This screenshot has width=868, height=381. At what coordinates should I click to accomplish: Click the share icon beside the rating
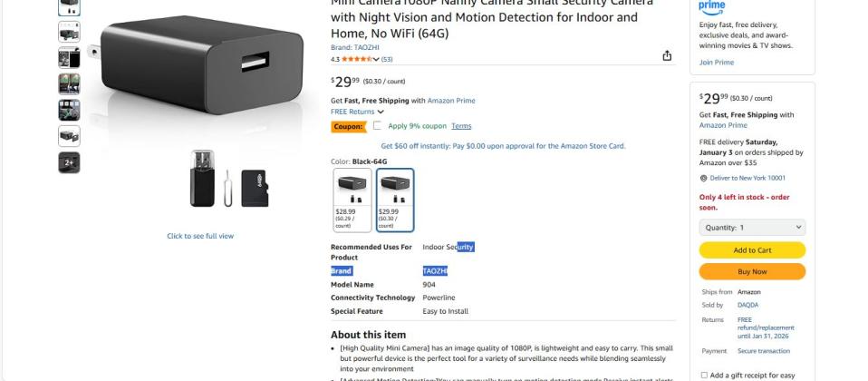click(667, 56)
